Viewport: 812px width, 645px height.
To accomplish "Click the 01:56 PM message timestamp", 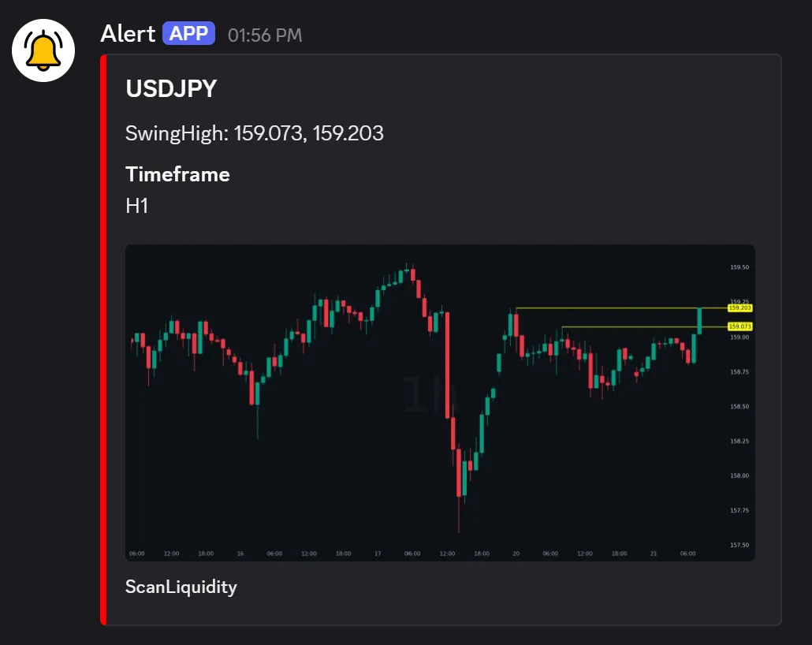I will (265, 34).
